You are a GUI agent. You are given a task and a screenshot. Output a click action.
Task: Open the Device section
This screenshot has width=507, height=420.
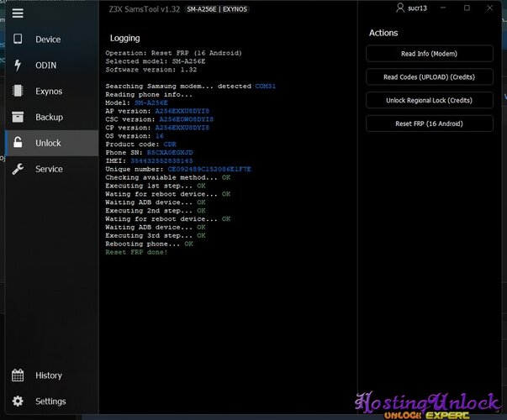(47, 39)
